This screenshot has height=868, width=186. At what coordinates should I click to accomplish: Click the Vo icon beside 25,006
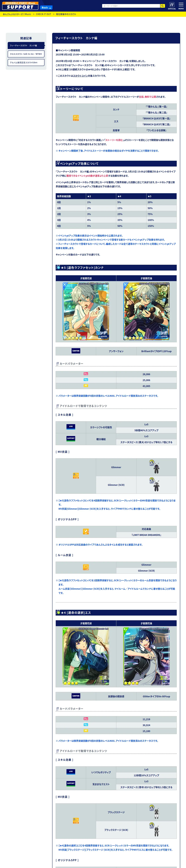point(86,380)
